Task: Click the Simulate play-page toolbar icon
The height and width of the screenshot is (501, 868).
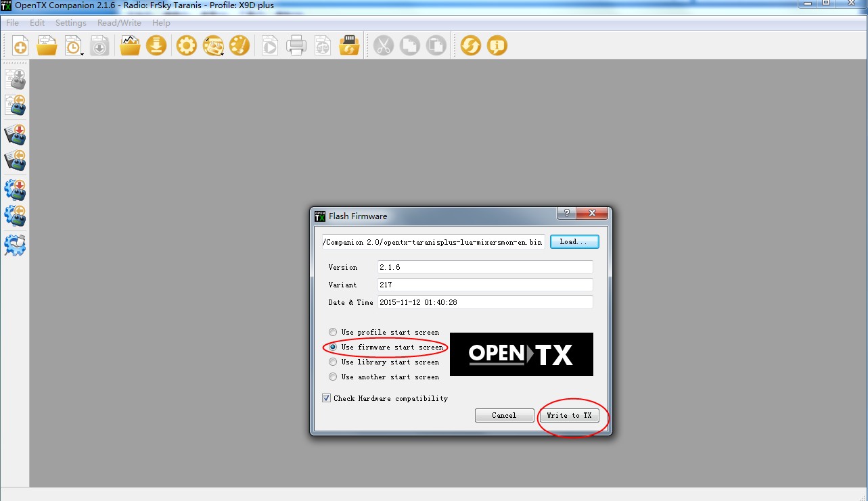Action: point(269,46)
